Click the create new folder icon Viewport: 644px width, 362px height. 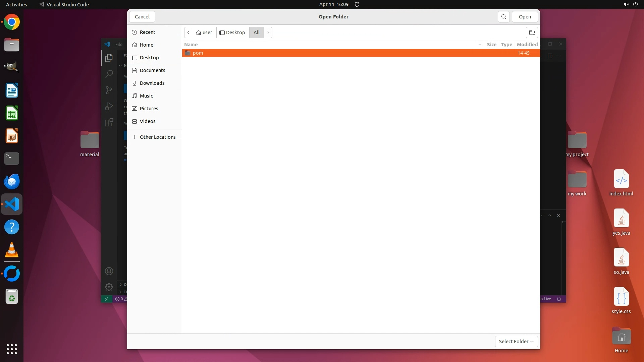[532, 33]
